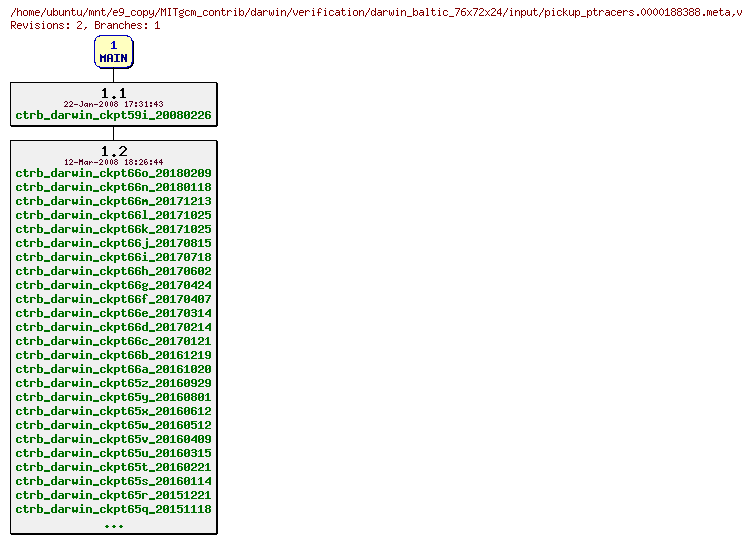Screen dimensions: 752x543
Task: Click tag ctrb_darwin_ckpt66j_20170815
Action: (x=113, y=243)
